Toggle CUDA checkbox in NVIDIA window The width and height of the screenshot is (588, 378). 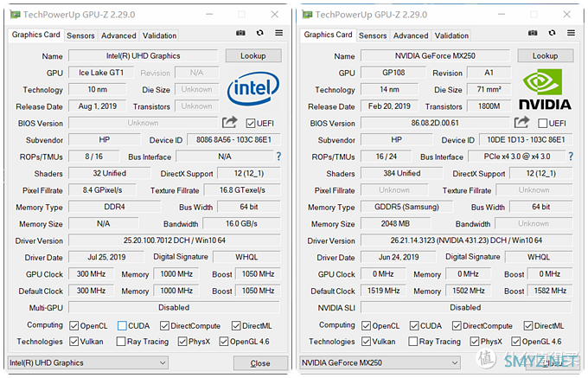[x=414, y=326]
